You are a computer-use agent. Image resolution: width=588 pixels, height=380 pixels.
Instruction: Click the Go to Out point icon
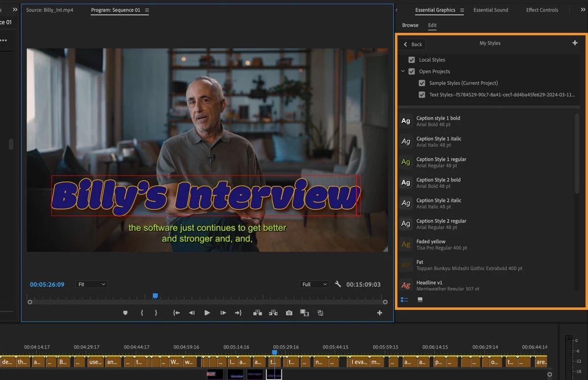coord(239,313)
